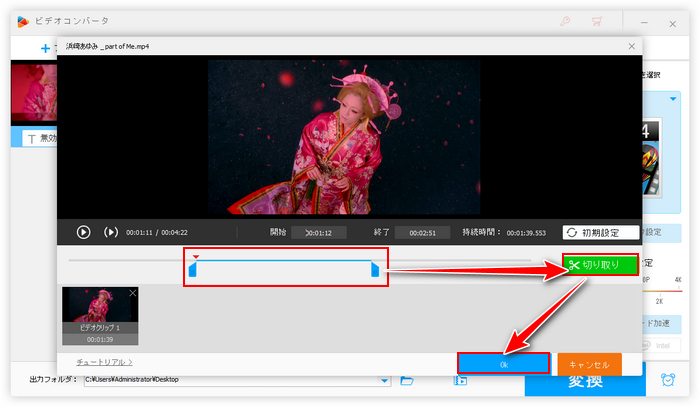
Task: Open the チュートリアル tutorial link
Action: click(x=104, y=361)
